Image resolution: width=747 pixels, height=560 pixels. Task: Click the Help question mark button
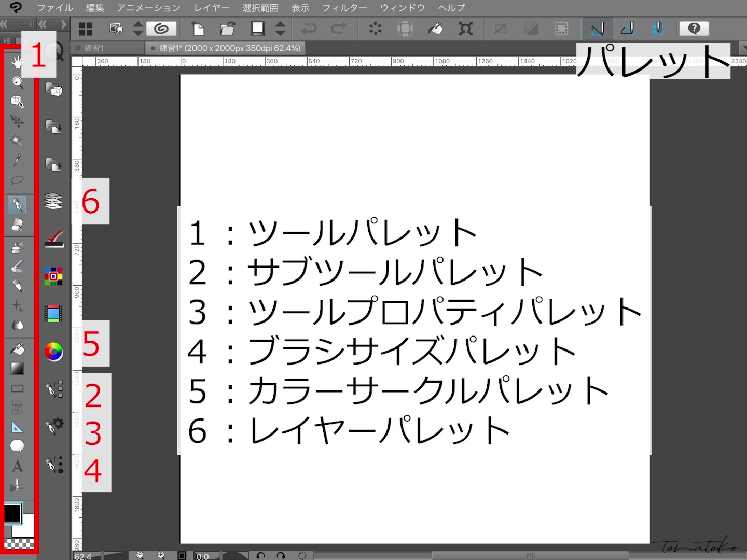point(694,29)
